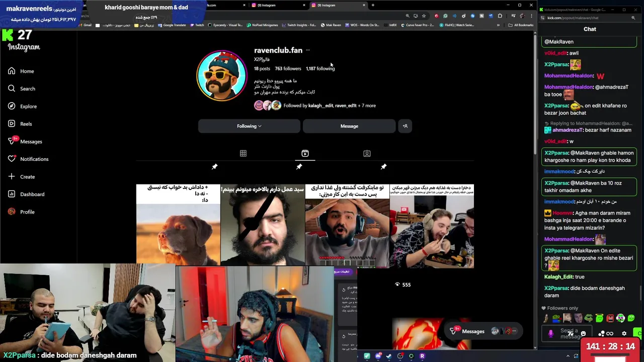Open Kick chat settings gear

click(x=624, y=334)
